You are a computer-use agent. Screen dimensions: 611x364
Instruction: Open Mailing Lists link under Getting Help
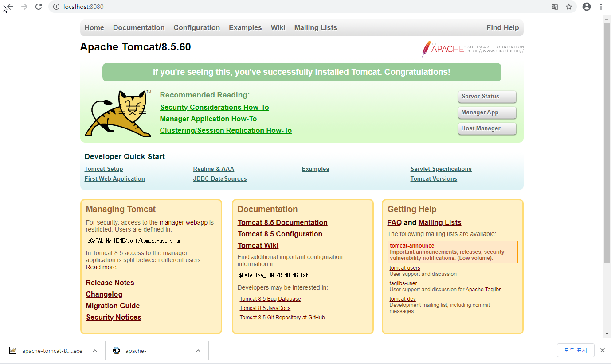click(x=440, y=222)
